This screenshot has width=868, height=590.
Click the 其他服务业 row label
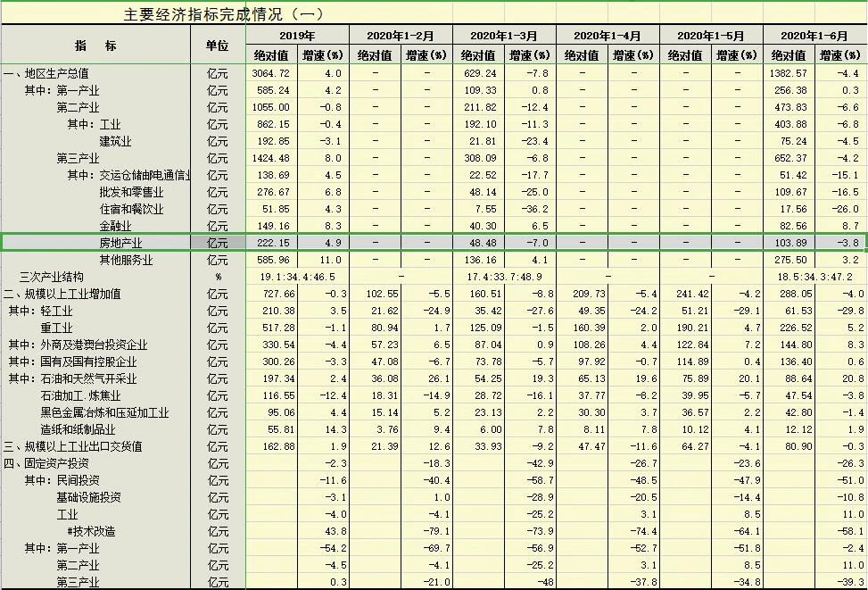(x=126, y=260)
